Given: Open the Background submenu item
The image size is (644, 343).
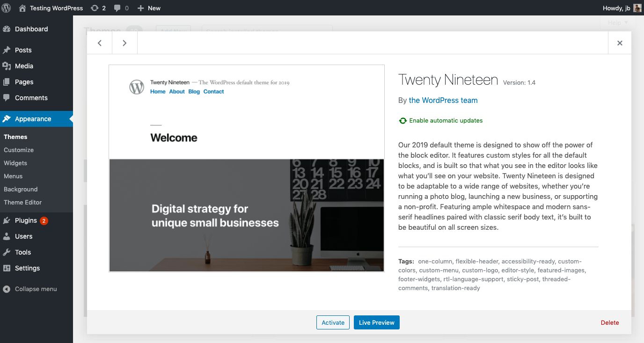Looking at the screenshot, I should (21, 189).
